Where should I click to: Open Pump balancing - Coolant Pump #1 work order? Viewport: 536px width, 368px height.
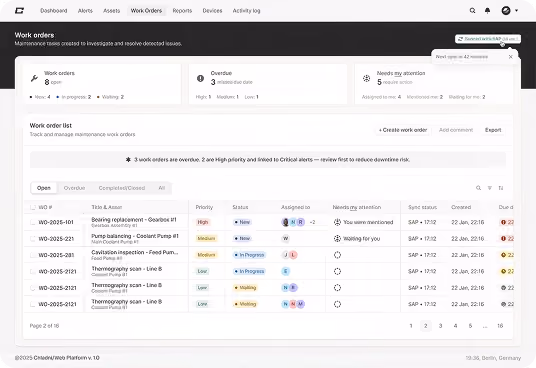[135, 236]
